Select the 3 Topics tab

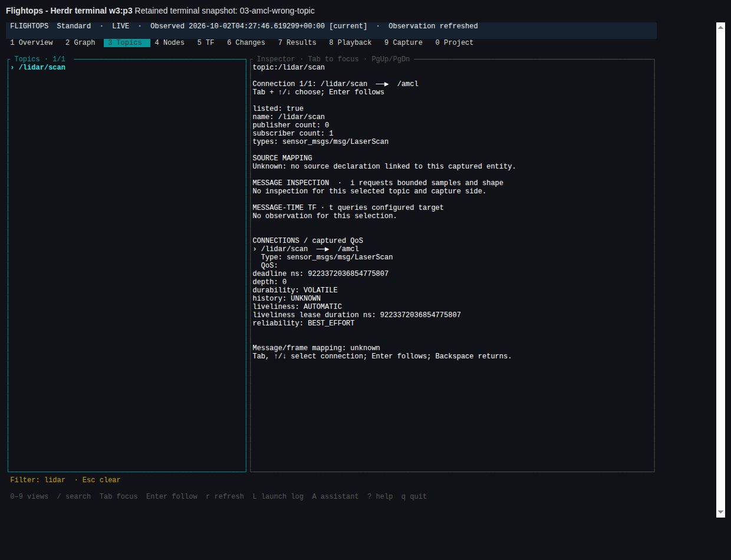[x=127, y=42]
